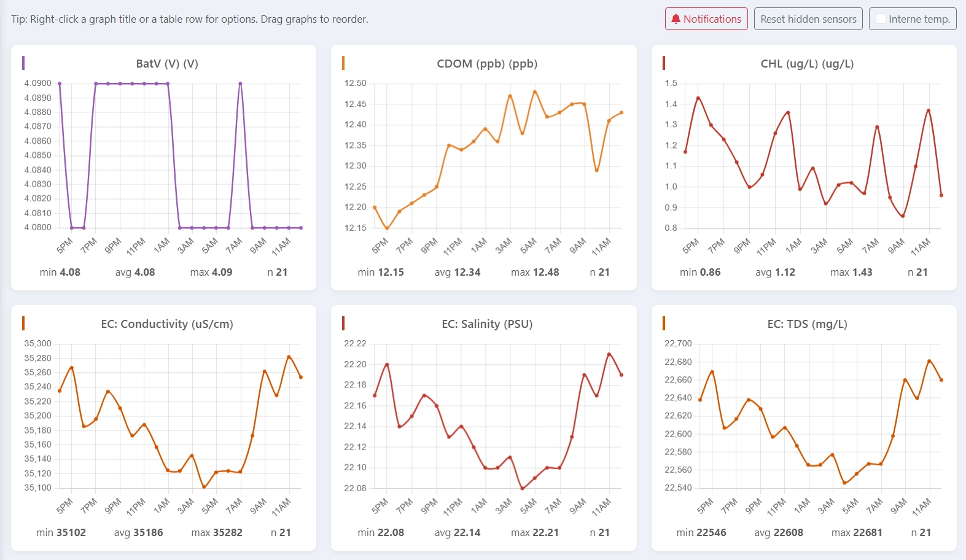Click 'min 0.86' under the CHL graph

click(700, 272)
